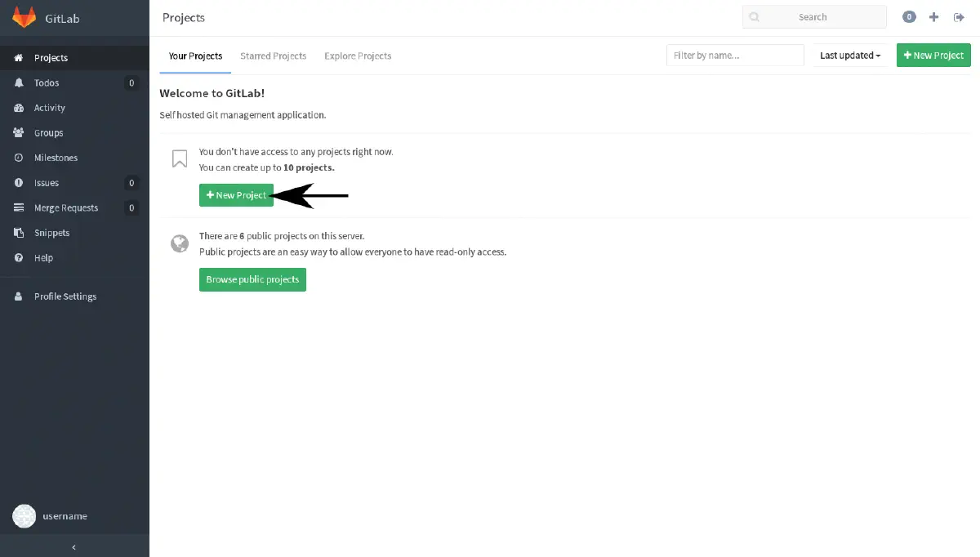Click 'Welcome to GitLab!' heading
This screenshot has width=980, height=557.
212,93
